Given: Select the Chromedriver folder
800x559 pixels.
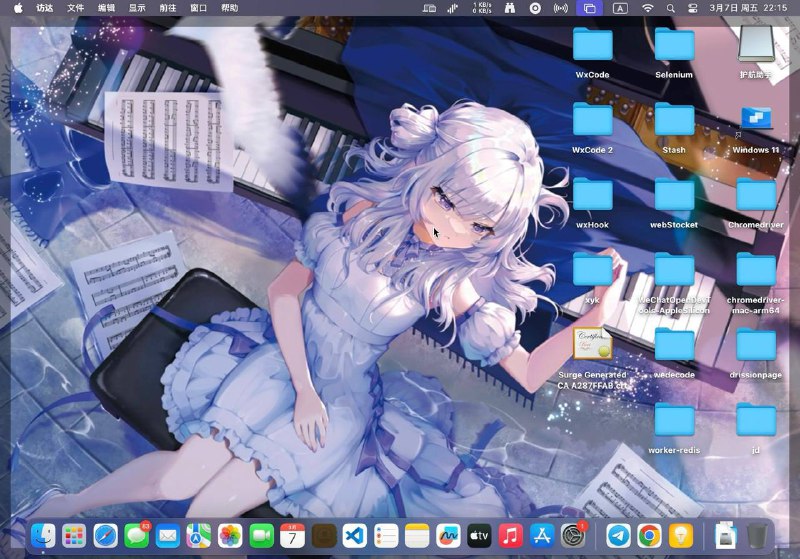Looking at the screenshot, I should tap(756, 194).
